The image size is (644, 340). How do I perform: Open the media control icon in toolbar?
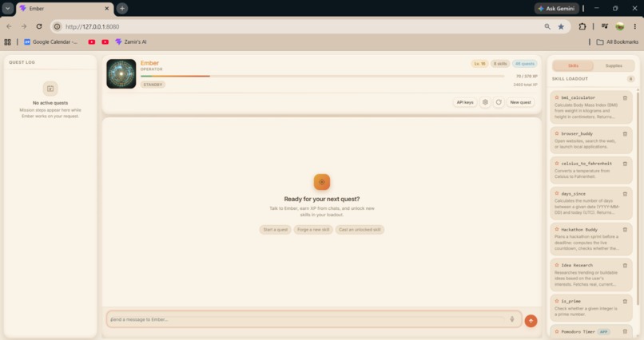pyautogui.click(x=605, y=26)
